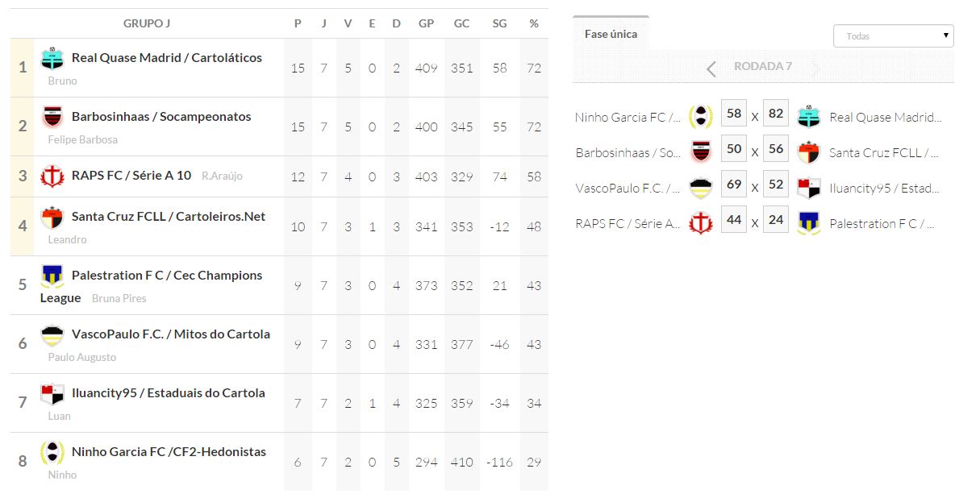Click Santa Cruz FCLL crest in standings
This screenshot has width=980, height=498.
pyautogui.click(x=52, y=217)
